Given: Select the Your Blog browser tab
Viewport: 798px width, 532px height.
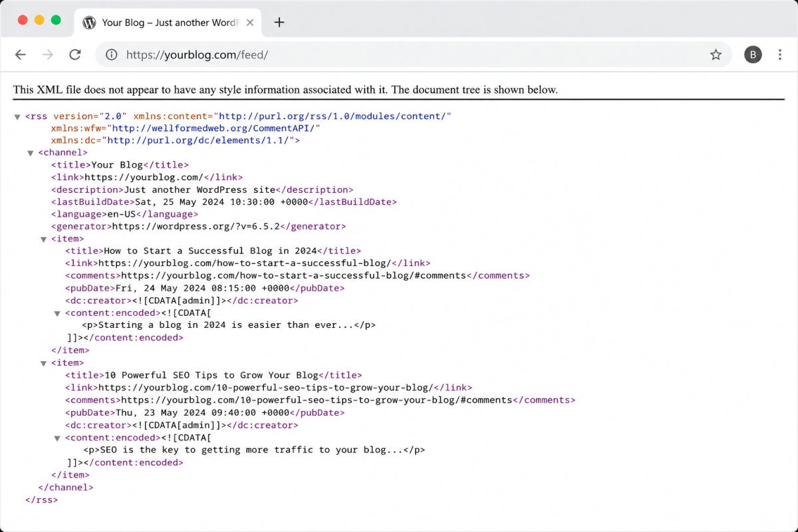Looking at the screenshot, I should click(x=168, y=23).
